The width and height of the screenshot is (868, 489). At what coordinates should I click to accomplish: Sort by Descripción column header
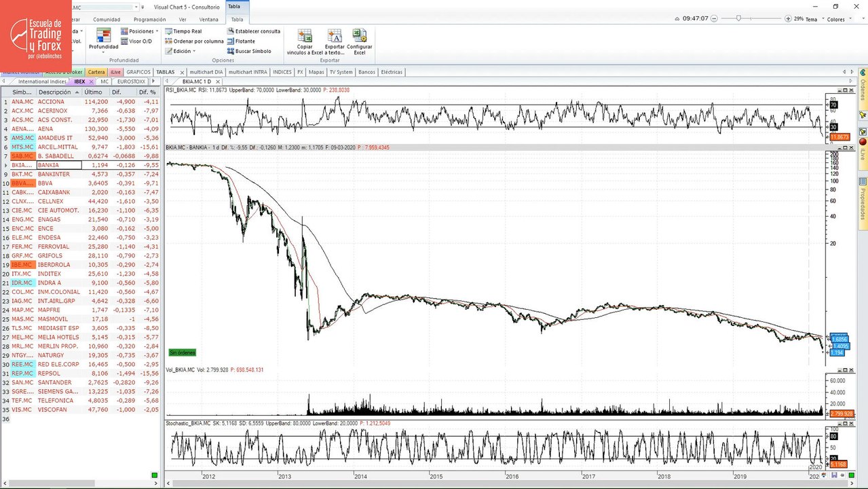[x=58, y=92]
